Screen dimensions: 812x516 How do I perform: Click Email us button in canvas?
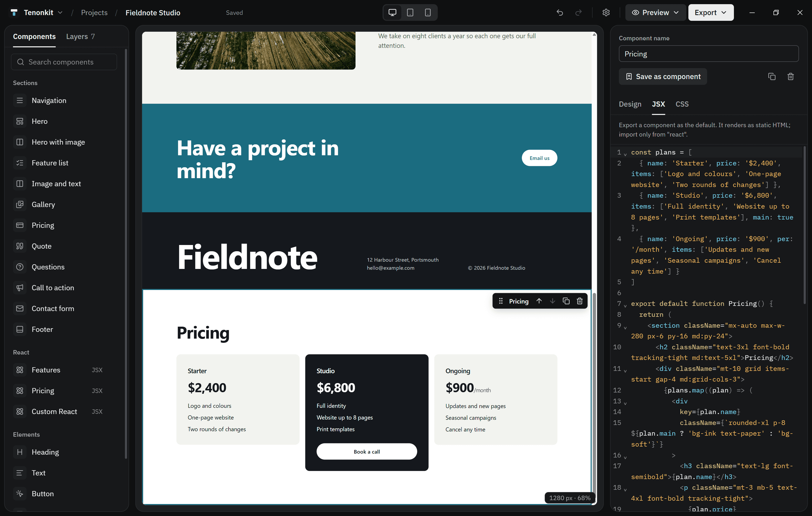click(x=539, y=158)
